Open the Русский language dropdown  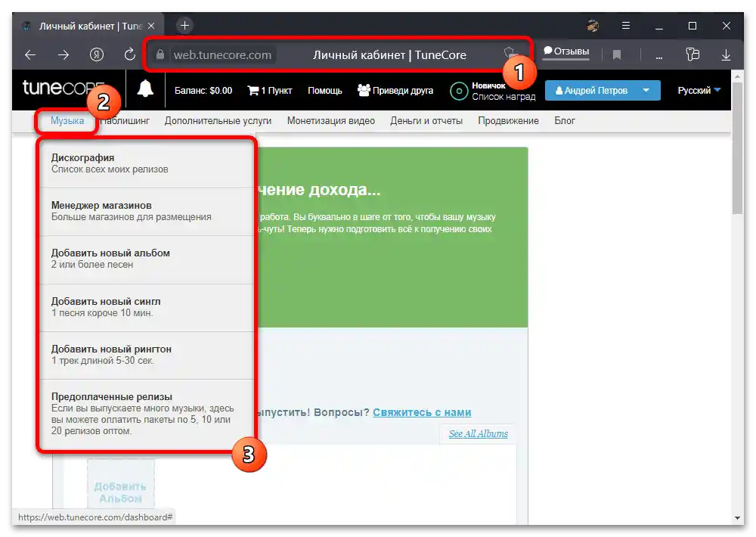(699, 90)
